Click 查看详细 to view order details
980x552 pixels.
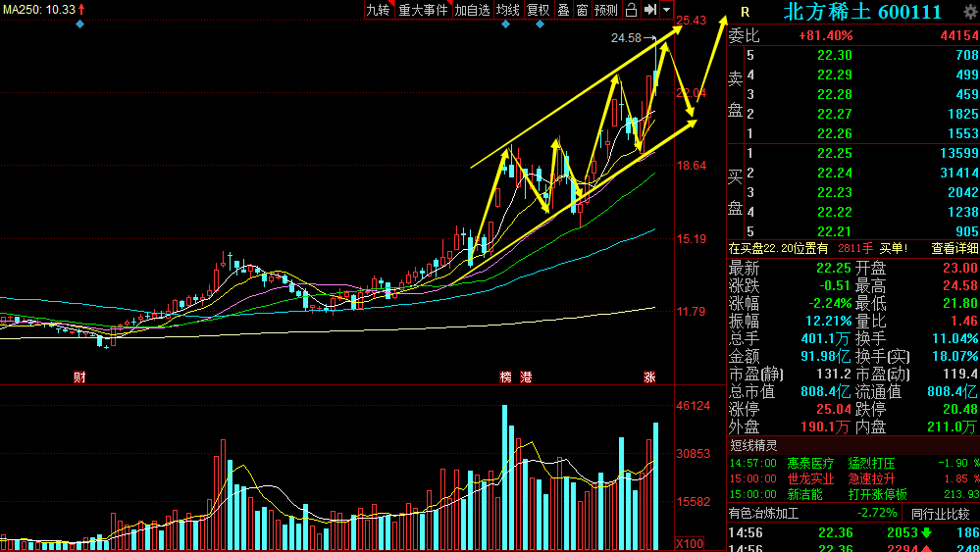coord(954,248)
